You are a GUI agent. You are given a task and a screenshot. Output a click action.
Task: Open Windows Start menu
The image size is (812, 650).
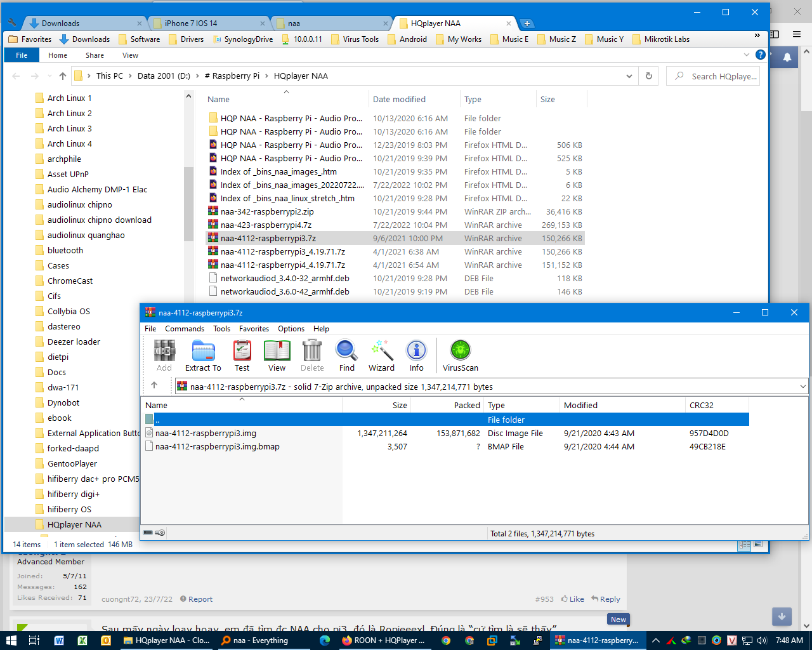11,640
